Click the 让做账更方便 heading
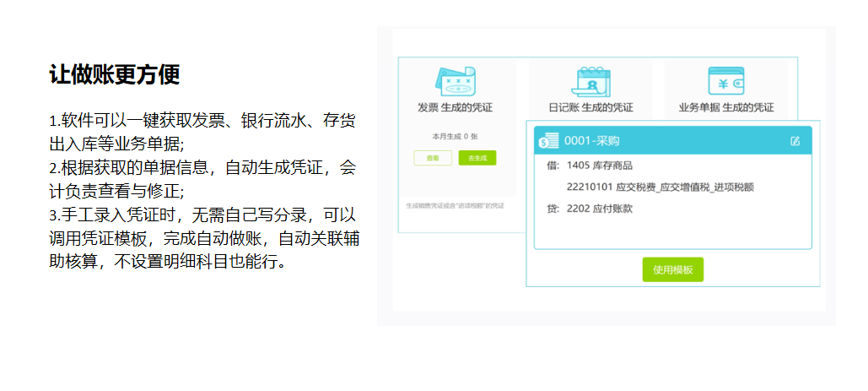868x391 pixels. tap(114, 75)
